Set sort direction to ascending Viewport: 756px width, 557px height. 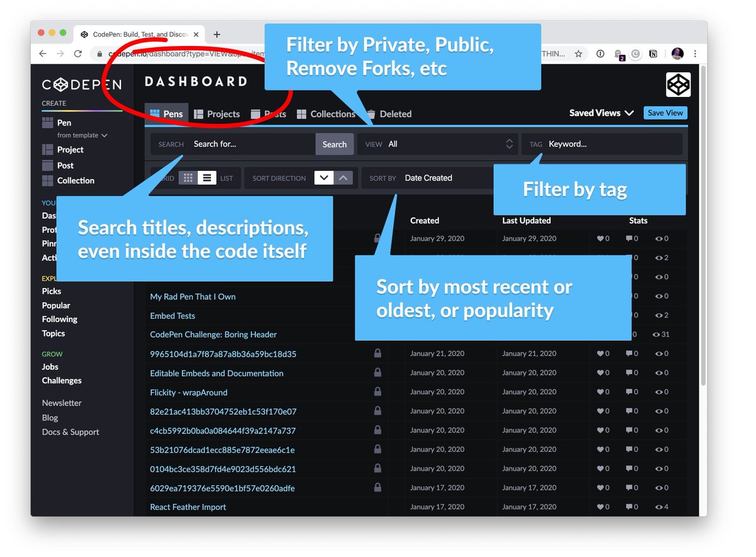pos(343,178)
